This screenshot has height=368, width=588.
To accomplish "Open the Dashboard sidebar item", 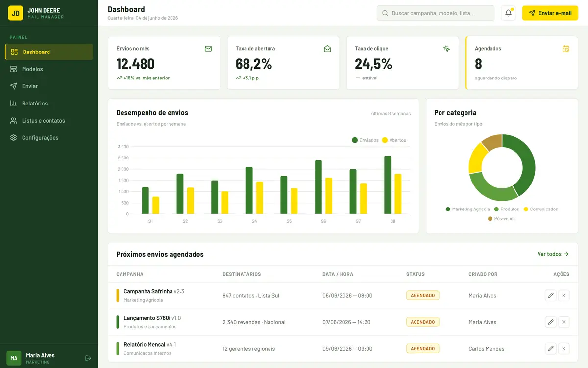I will pyautogui.click(x=49, y=52).
